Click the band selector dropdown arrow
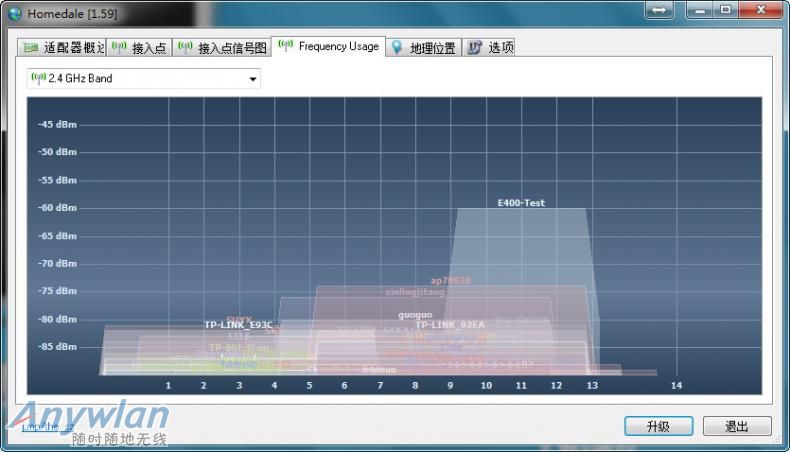The height and width of the screenshot is (452, 790). click(x=252, y=78)
